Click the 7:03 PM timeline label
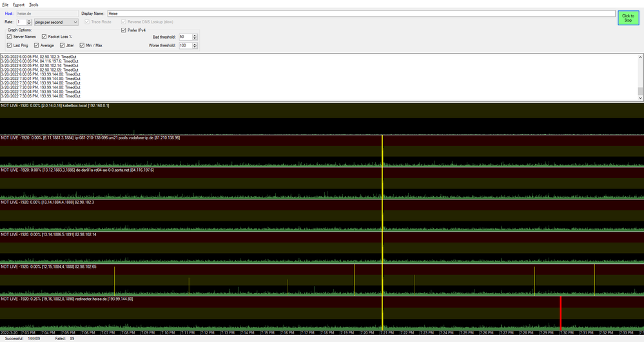The height and width of the screenshot is (342, 644). [x=28, y=332]
